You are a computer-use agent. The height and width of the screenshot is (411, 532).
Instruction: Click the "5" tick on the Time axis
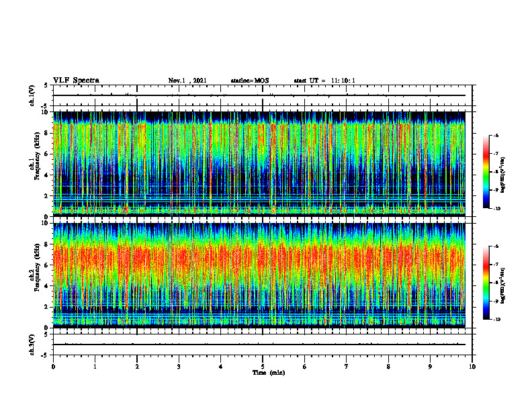pyautogui.click(x=263, y=367)
